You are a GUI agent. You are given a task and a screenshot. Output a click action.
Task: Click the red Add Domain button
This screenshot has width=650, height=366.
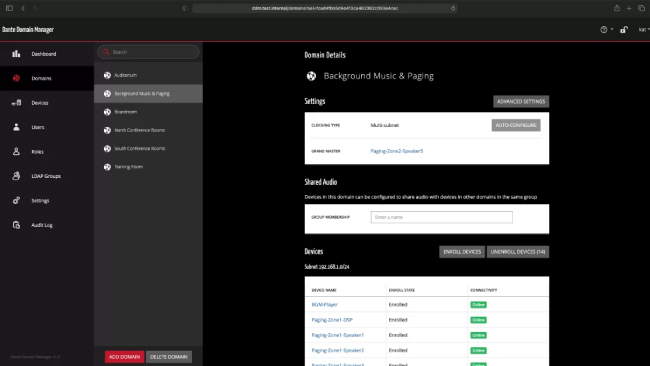click(124, 357)
